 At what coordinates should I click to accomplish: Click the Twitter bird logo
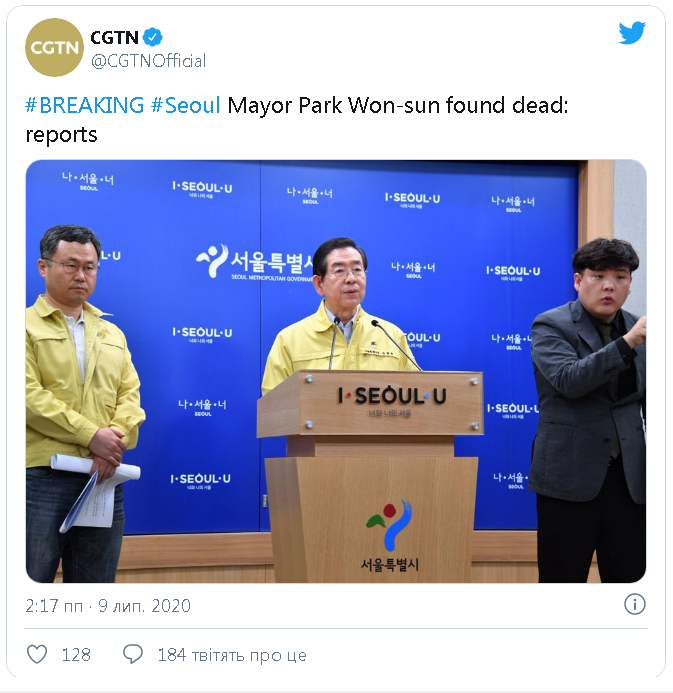pos(632,33)
